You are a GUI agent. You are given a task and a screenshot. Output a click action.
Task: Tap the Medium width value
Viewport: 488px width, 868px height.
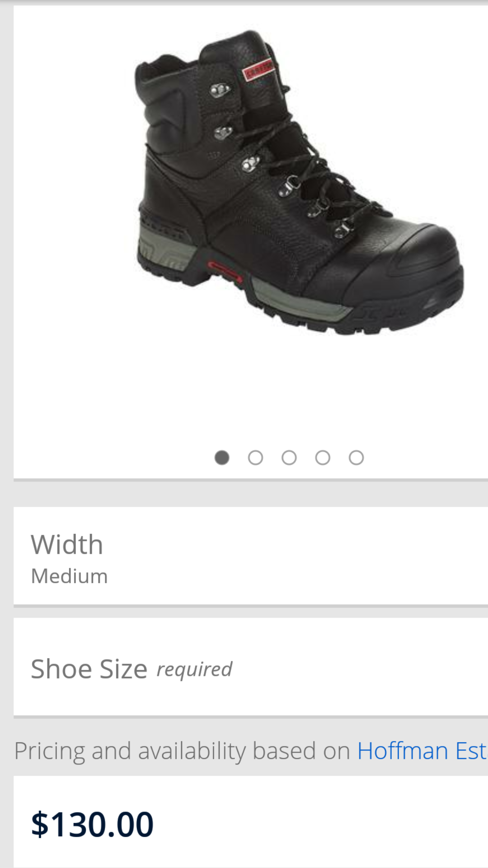[x=69, y=576]
